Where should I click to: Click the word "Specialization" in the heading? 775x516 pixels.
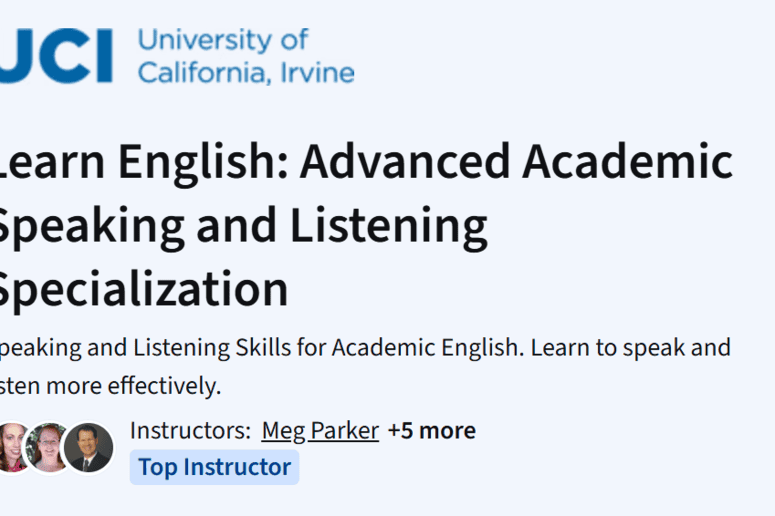[142, 288]
